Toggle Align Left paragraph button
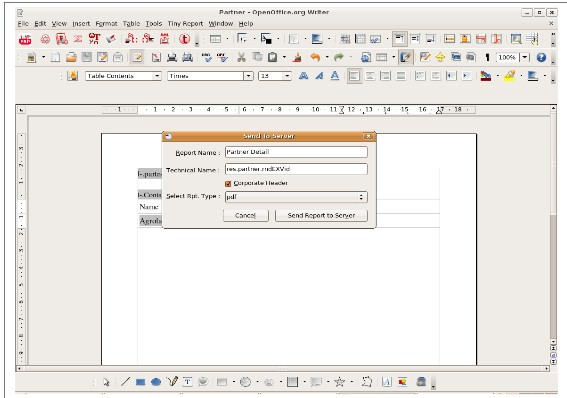The height and width of the screenshot is (398, 567). pyautogui.click(x=354, y=76)
